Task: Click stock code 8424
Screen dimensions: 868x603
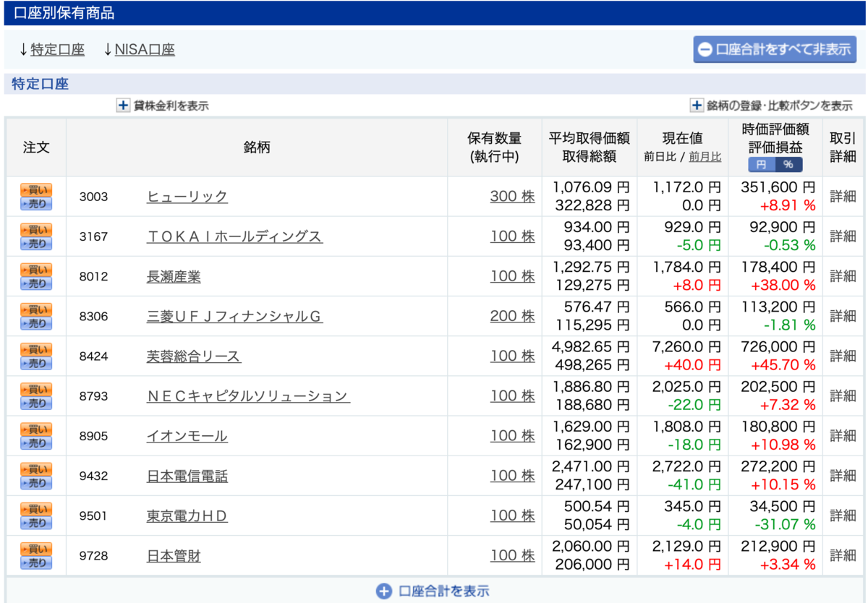Action: pyautogui.click(x=94, y=356)
